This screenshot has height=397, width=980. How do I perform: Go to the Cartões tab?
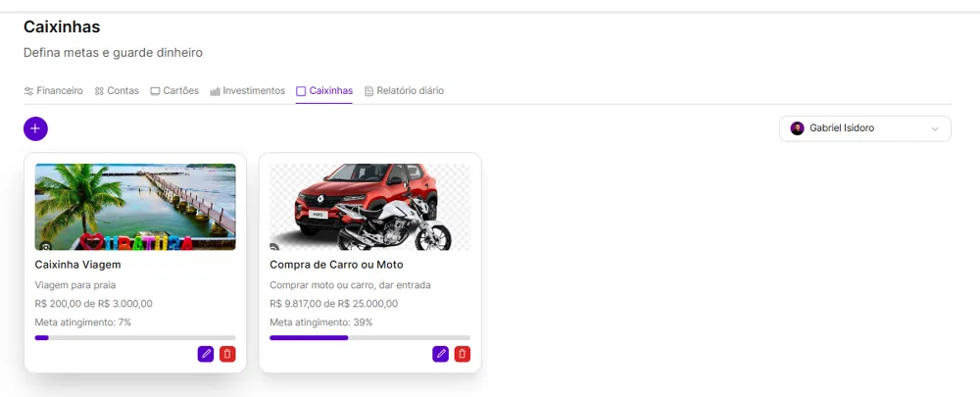tap(174, 90)
